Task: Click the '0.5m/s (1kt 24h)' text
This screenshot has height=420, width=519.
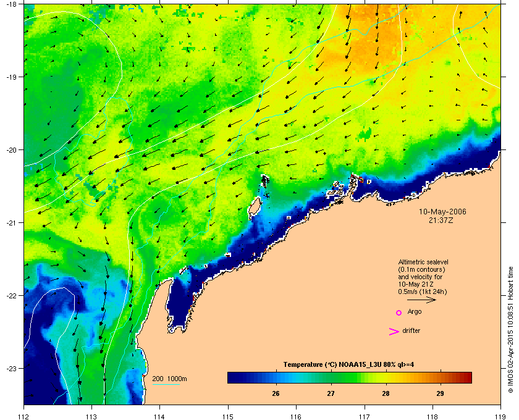Action: point(423,292)
